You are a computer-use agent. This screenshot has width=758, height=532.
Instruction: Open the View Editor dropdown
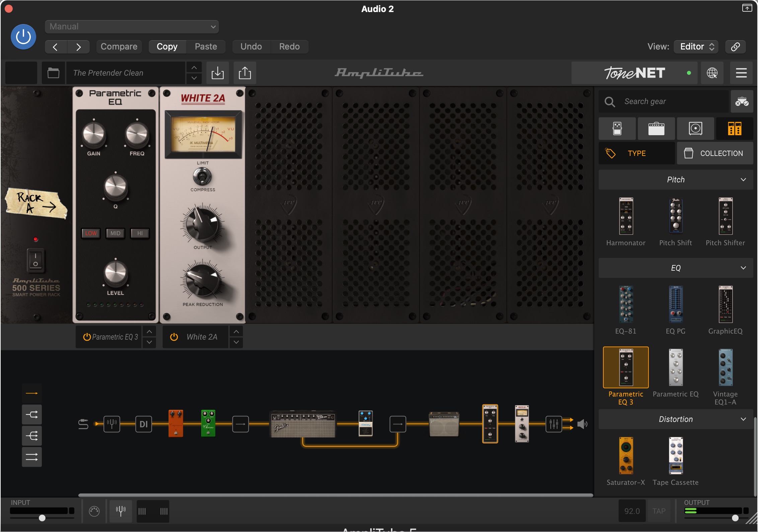coord(697,47)
